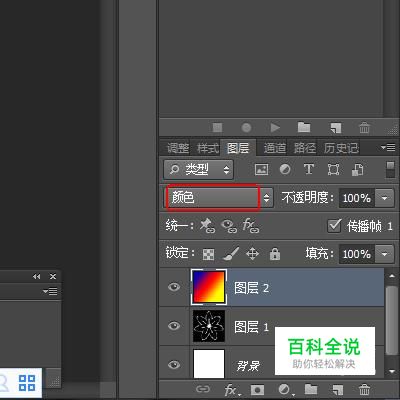400x400 pixels.
Task: Lock all with padlock icon
Action: [275, 254]
